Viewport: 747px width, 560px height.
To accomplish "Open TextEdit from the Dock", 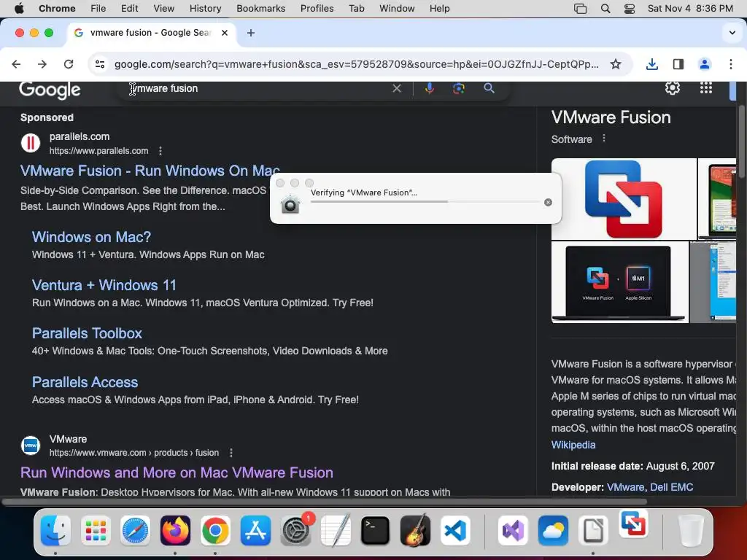I will click(x=336, y=531).
